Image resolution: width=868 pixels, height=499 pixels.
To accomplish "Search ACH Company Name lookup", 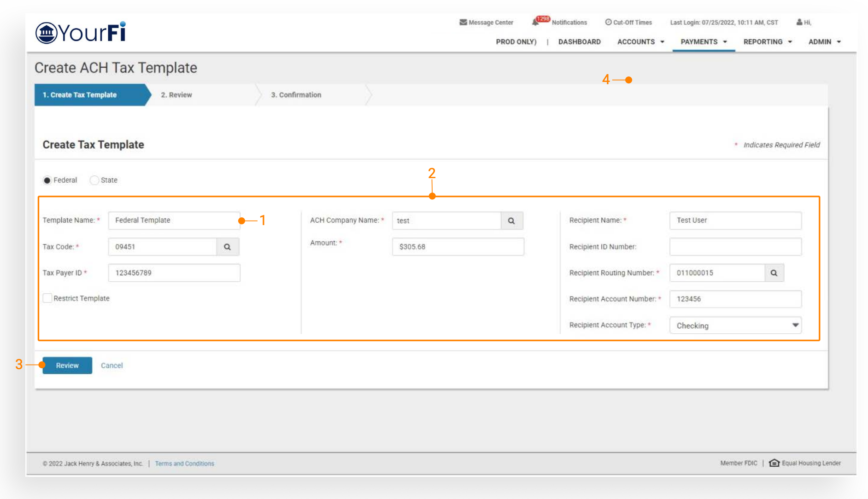I will (x=511, y=220).
